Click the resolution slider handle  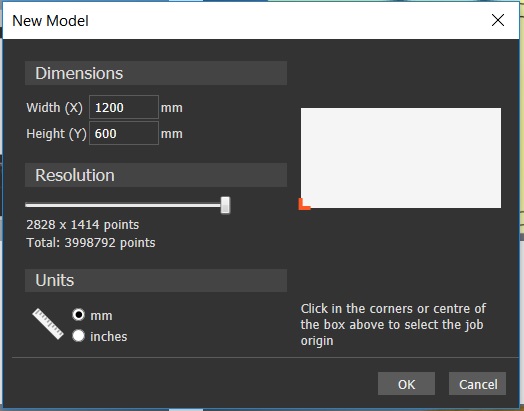[225, 205]
